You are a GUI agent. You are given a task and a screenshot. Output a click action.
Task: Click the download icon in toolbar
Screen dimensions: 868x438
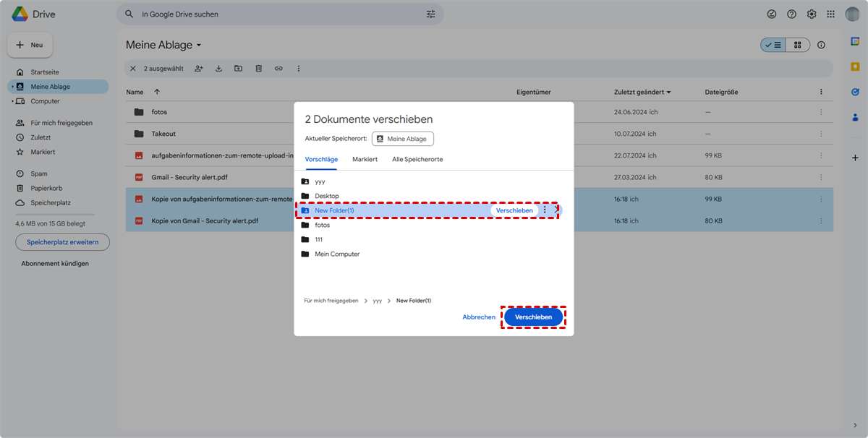pyautogui.click(x=218, y=69)
